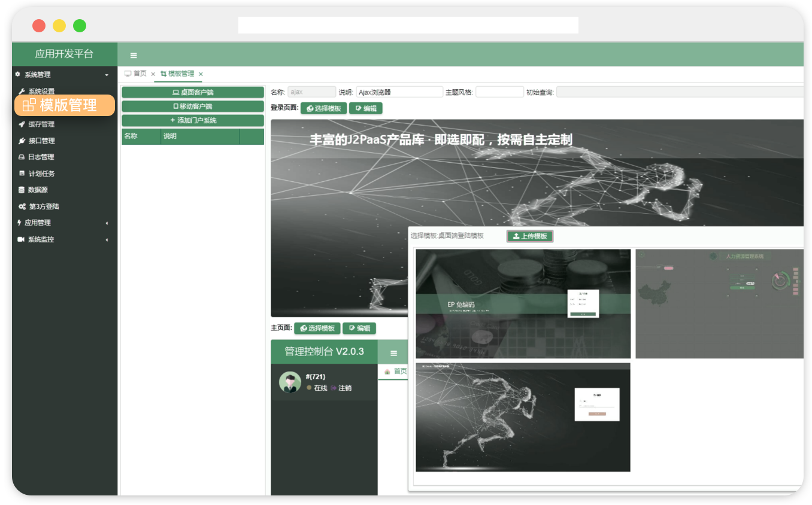Click the 在线 status link
This screenshot has width=812, height=505.
coord(317,388)
